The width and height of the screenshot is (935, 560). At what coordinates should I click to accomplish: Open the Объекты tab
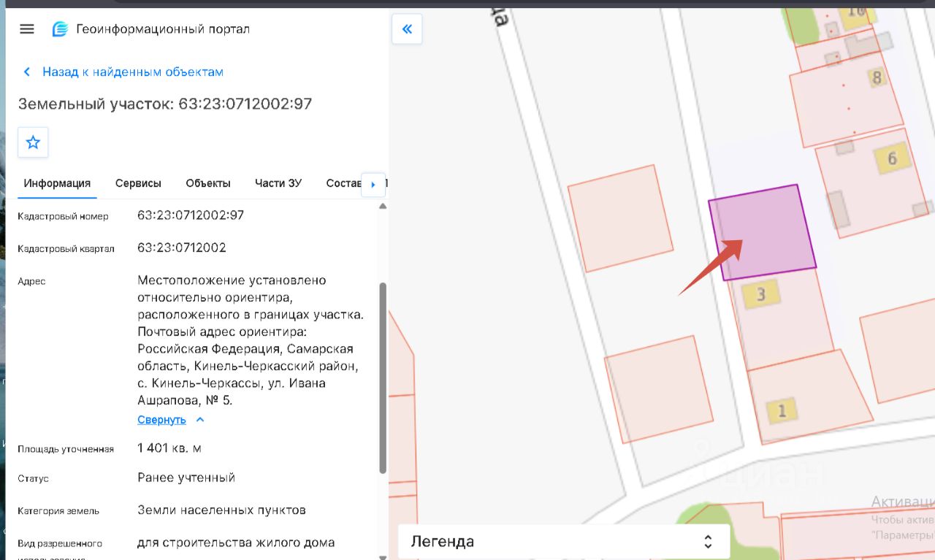pos(208,183)
